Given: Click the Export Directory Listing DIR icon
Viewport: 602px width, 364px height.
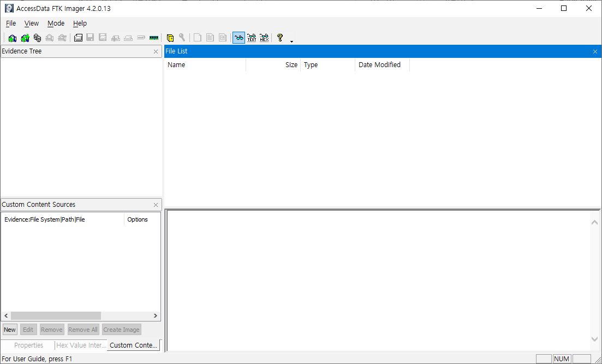Looking at the screenshot, I should (222, 38).
